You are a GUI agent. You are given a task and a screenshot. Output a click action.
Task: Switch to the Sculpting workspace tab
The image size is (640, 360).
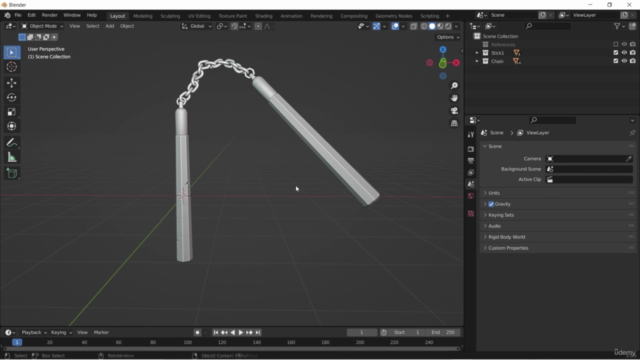tap(170, 16)
